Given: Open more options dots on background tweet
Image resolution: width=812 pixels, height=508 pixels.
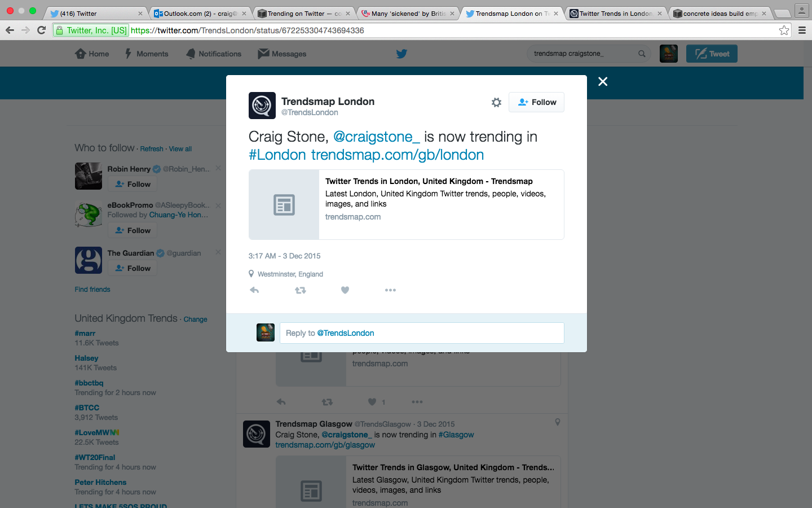Looking at the screenshot, I should pos(417,402).
